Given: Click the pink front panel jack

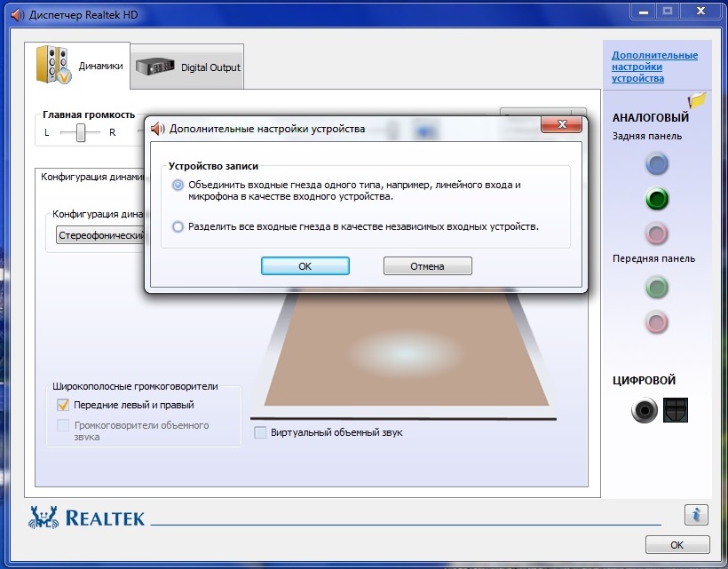Looking at the screenshot, I should pyautogui.click(x=656, y=321).
